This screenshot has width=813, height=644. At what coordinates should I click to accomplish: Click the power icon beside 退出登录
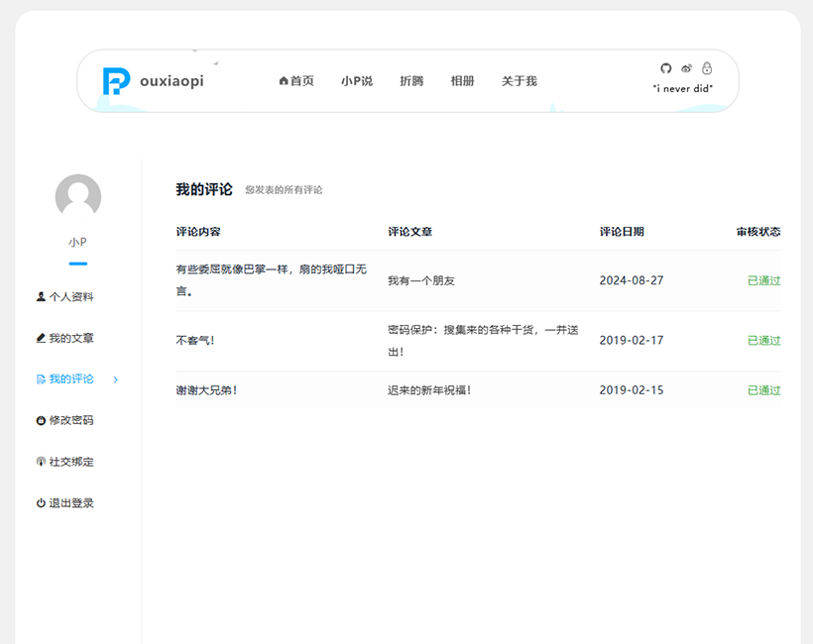click(x=41, y=503)
